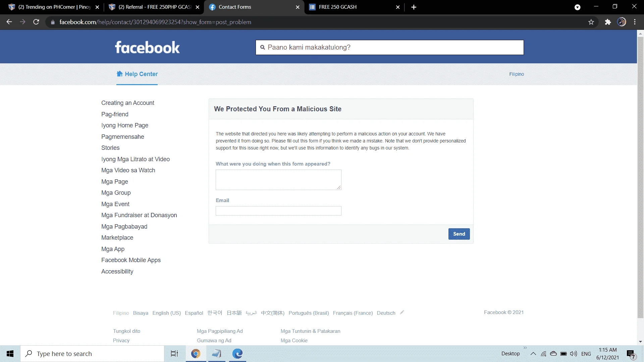Click the 'What were you doing' text area
Screen dimensions: 644x362
pos(278,180)
